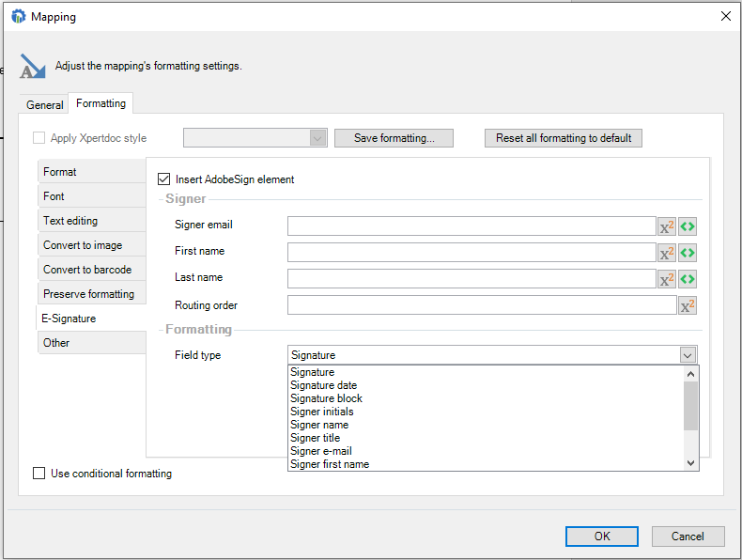Choose Signer initials option
Image resolution: width=742 pixels, height=560 pixels.
(x=486, y=412)
